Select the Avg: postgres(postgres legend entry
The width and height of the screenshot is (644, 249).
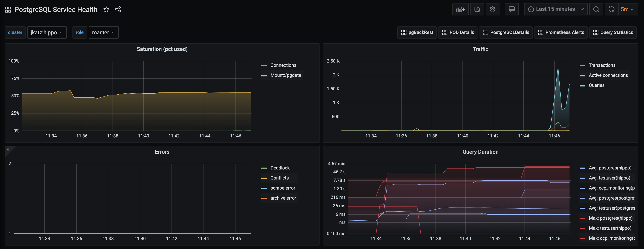coord(611,198)
